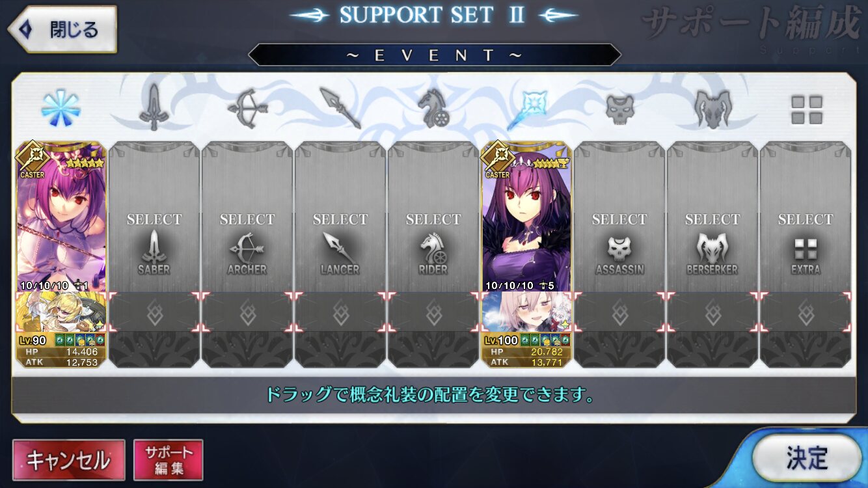The image size is (868, 488).
Task: Select the Archer class bow icon
Action: point(247,108)
